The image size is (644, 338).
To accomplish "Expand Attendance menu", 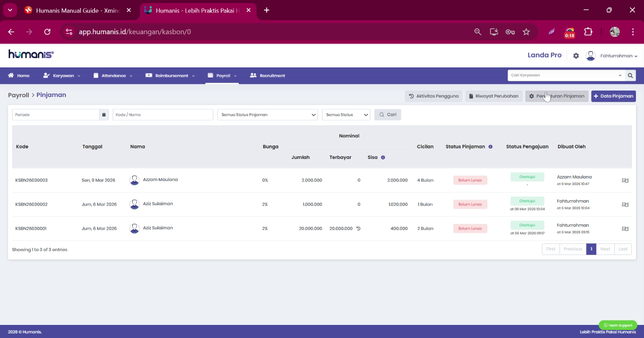I will pos(113,75).
